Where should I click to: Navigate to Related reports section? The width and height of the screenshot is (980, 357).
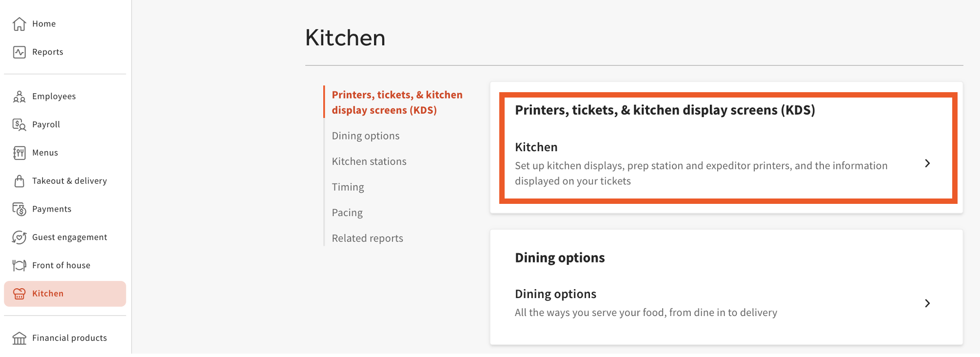click(x=367, y=238)
